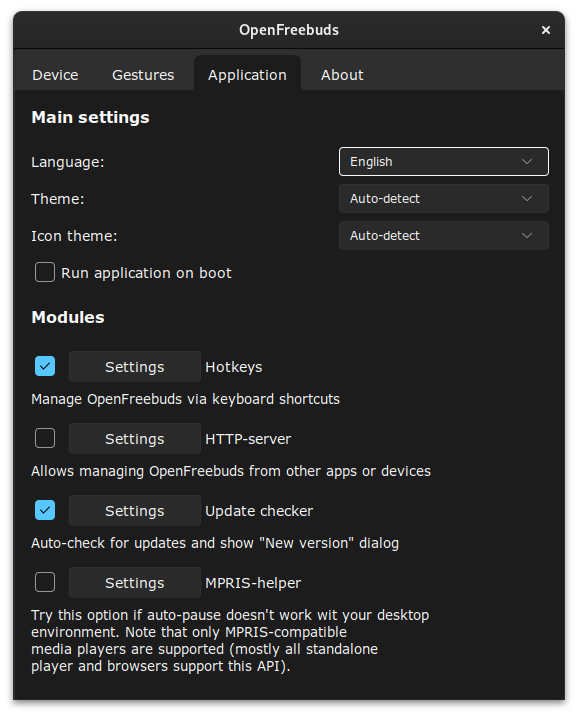Click the OpenFreebuds window title
Image resolution: width=578 pixels, height=716 pixels.
tap(289, 30)
